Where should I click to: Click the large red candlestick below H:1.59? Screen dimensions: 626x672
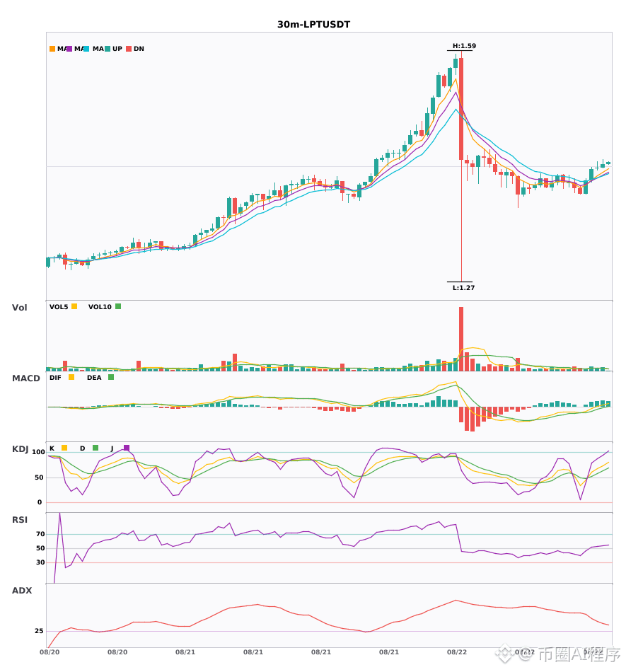tap(461, 109)
